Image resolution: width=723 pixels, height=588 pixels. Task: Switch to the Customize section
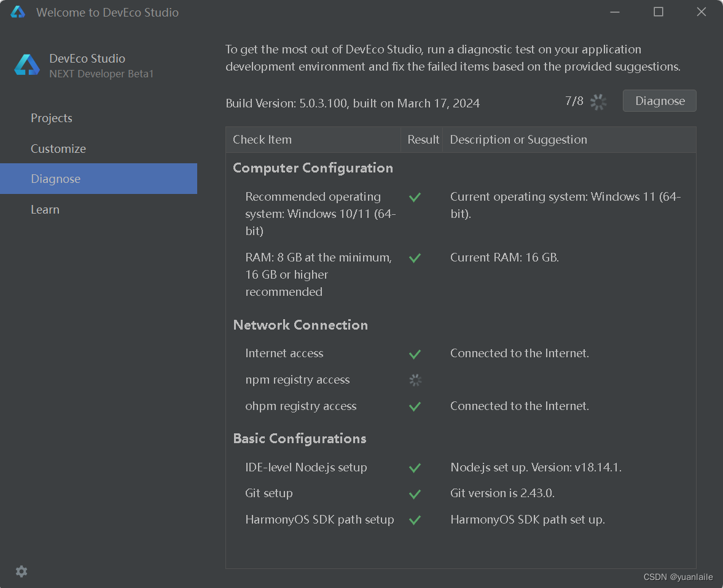[x=58, y=149]
